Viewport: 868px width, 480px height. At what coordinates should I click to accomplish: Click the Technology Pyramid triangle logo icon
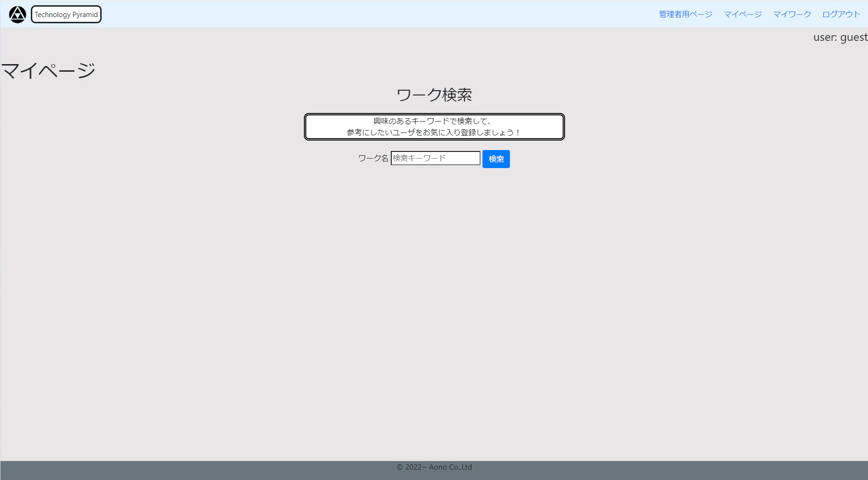[18, 14]
